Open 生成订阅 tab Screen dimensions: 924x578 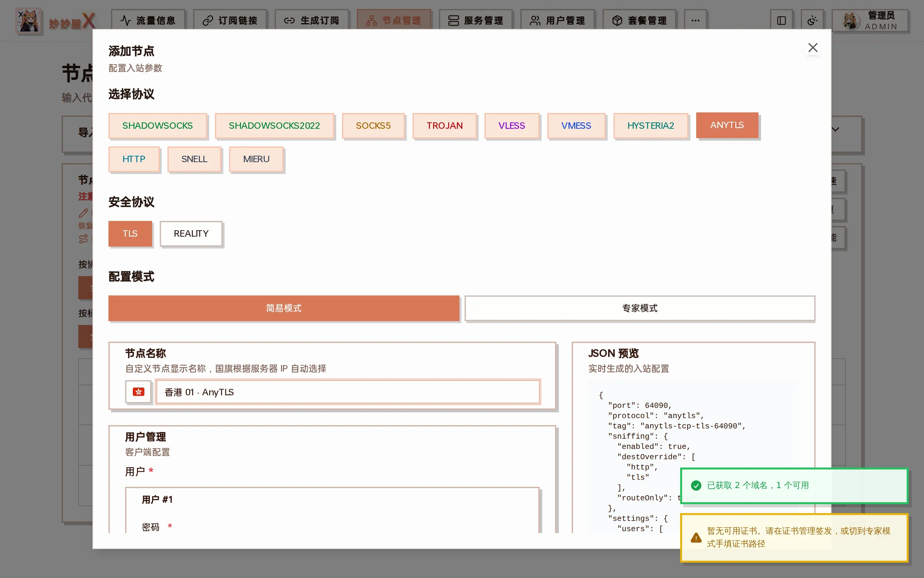[312, 21]
